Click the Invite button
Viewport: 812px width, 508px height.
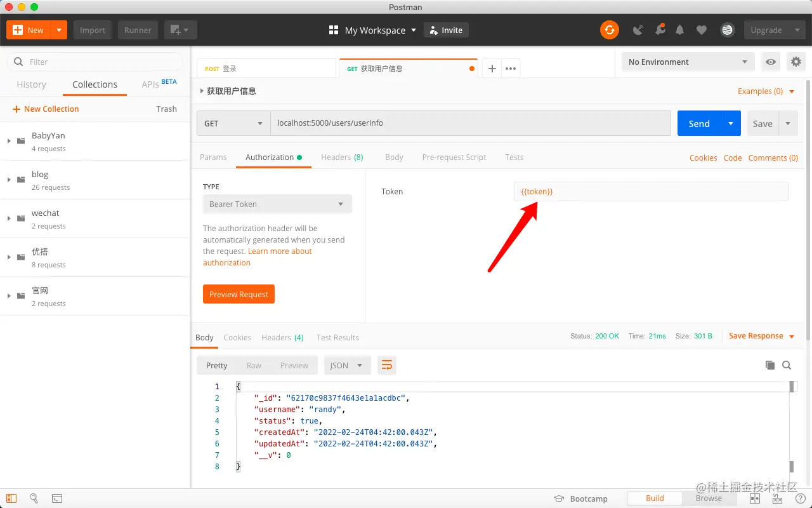click(x=446, y=30)
